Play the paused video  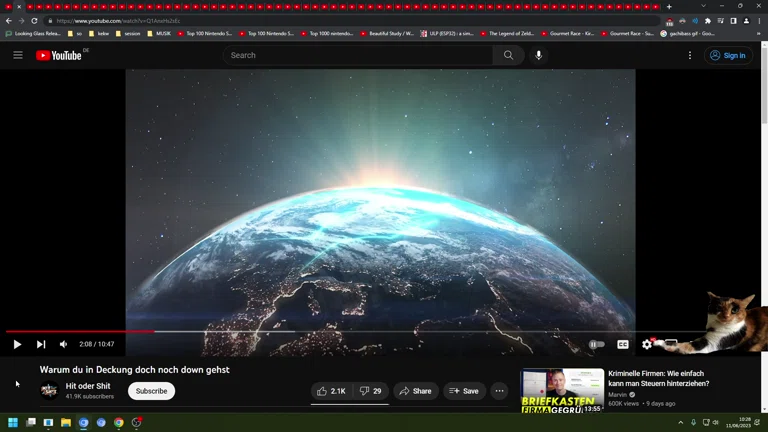pyautogui.click(x=17, y=344)
